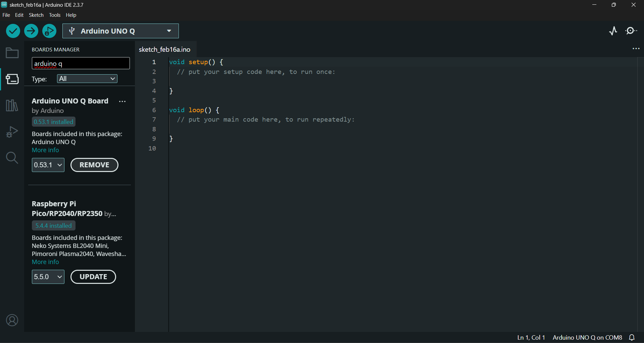This screenshot has width=644, height=343.
Task: Open the Serial Plotter
Action: (x=613, y=31)
